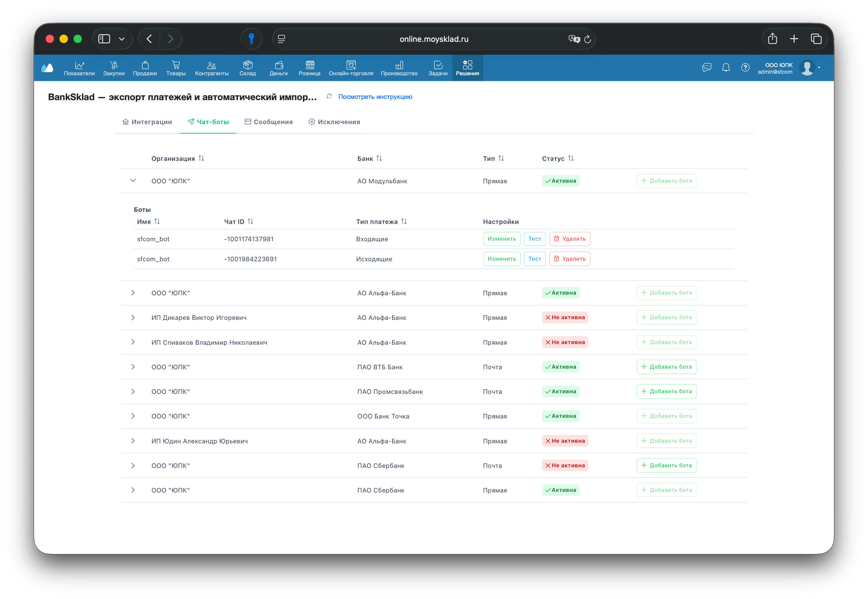
Task: Select the Чат-боты tab
Action: click(208, 122)
